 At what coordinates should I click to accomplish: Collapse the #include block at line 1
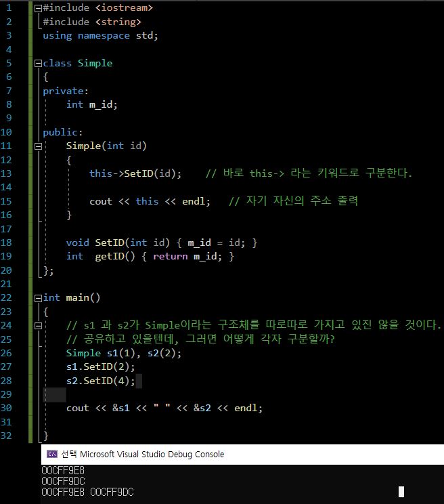38,8
